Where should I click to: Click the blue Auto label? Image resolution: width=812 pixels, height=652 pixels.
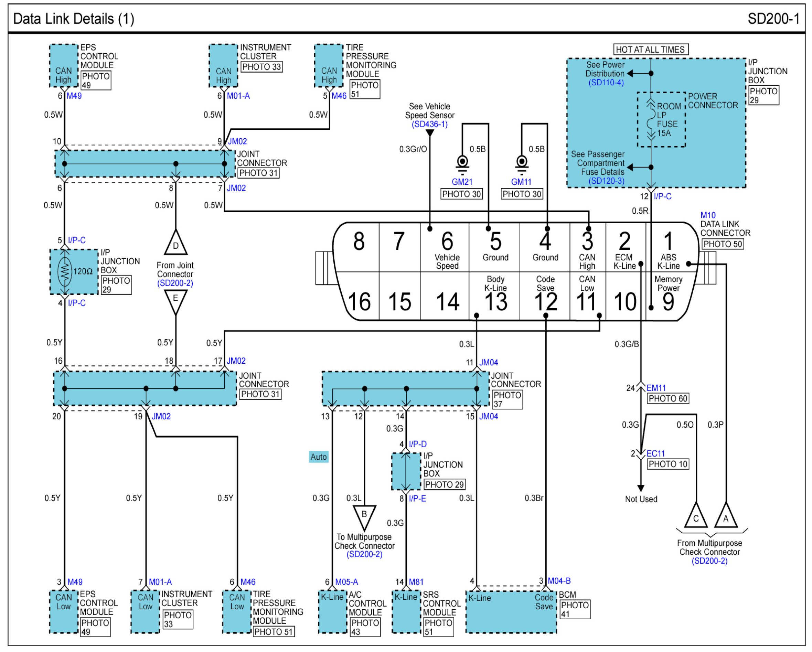click(x=318, y=457)
